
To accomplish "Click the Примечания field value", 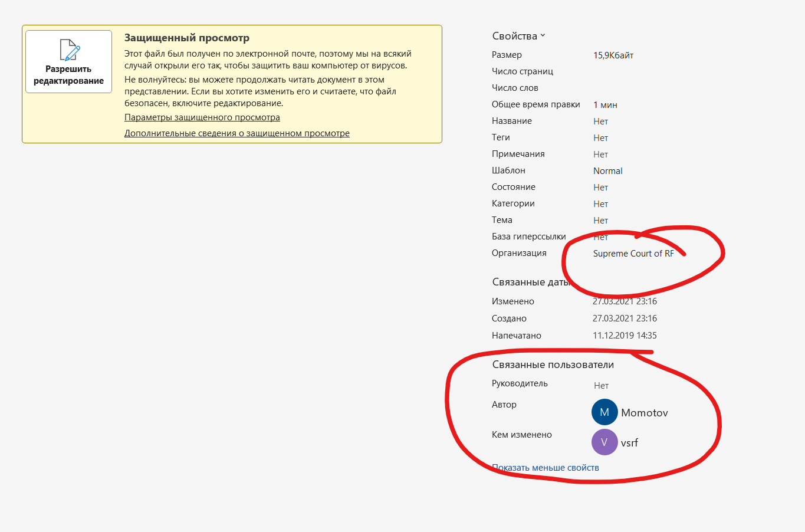I will click(600, 155).
